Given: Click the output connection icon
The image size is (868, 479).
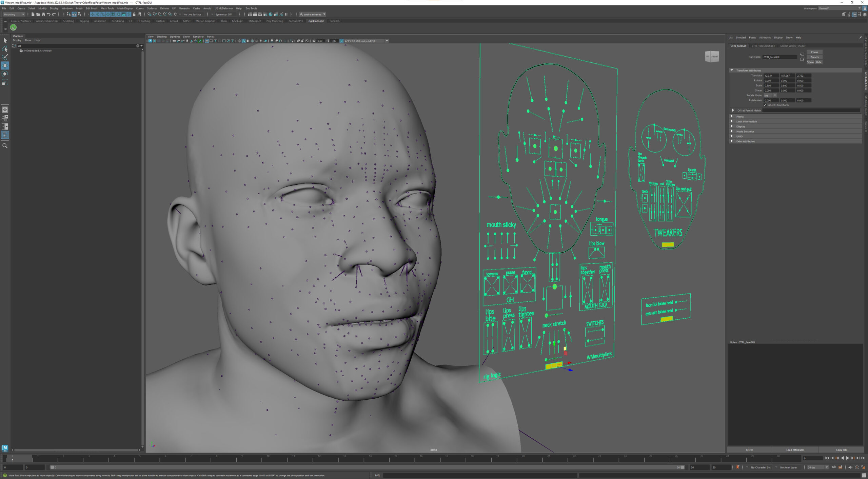Looking at the screenshot, I should coord(802,59).
